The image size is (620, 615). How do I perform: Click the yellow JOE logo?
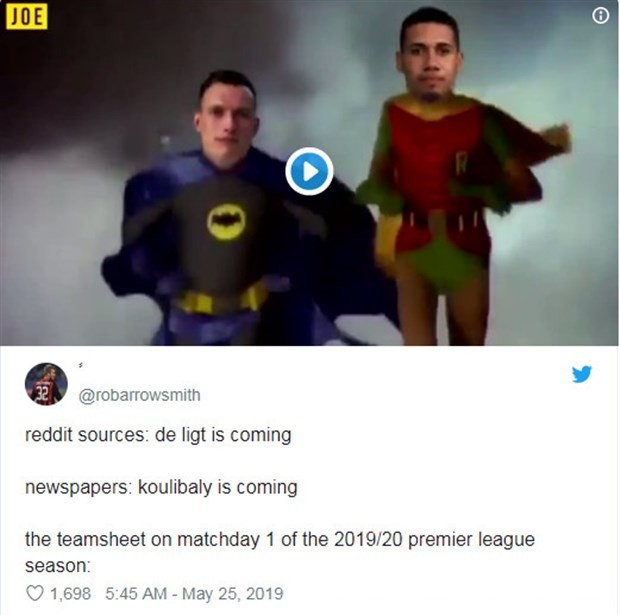pyautogui.click(x=26, y=17)
